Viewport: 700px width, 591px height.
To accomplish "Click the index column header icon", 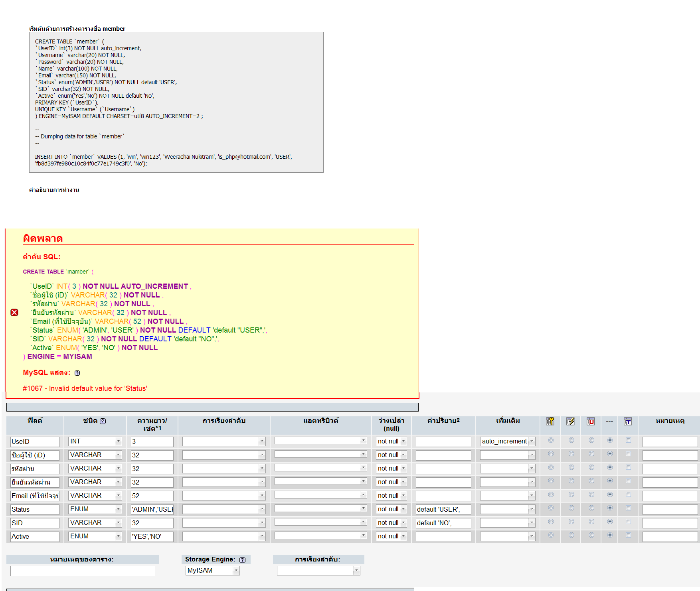I will coord(570,421).
